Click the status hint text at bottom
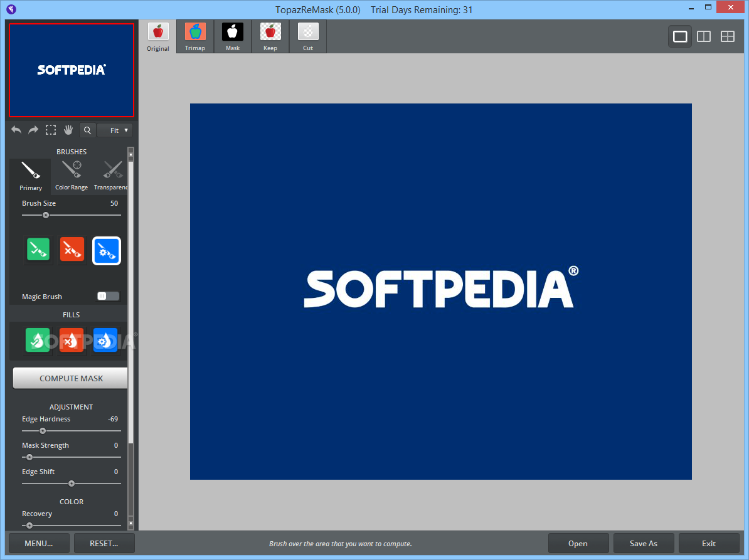The height and width of the screenshot is (560, 749). click(340, 544)
